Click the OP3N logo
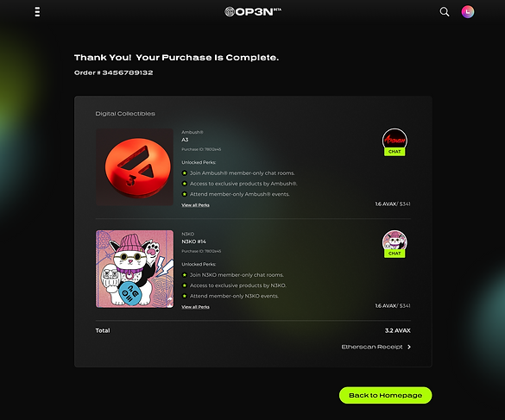The image size is (505, 420). point(253,12)
